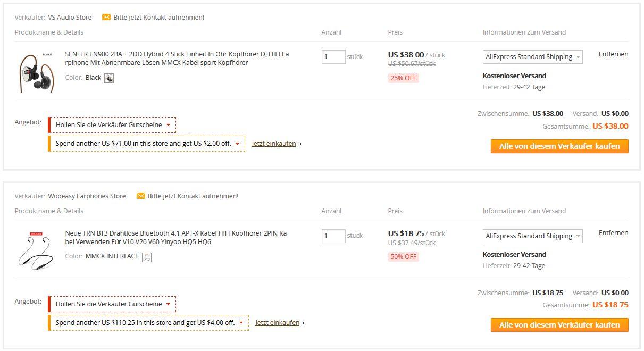Image resolution: width=644 pixels, height=351 pixels.
Task: Click envelope icon next to Wooeasy Earphones Store
Action: [141, 196]
